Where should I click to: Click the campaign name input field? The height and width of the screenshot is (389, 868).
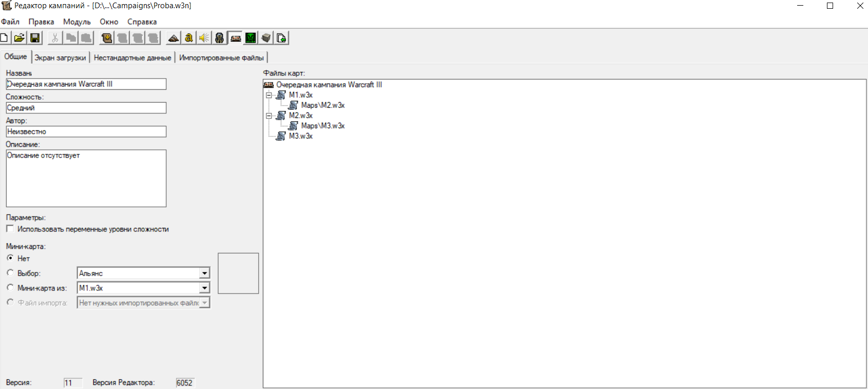pos(86,84)
